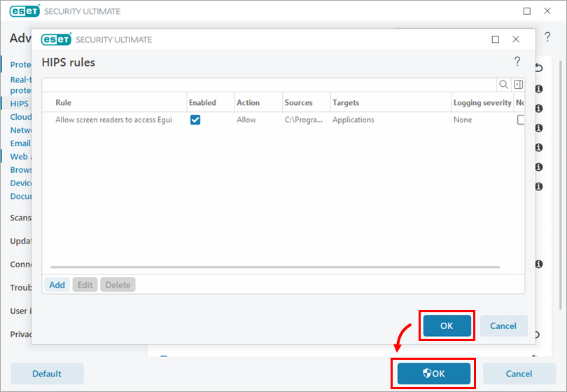Click the ESET logo in main window title
The image size is (567, 392).
(24, 11)
